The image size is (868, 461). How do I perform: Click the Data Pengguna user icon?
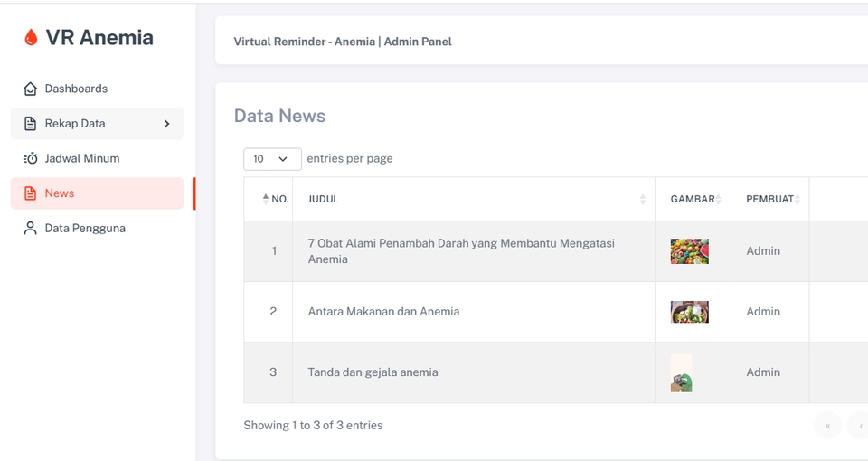[30, 229]
